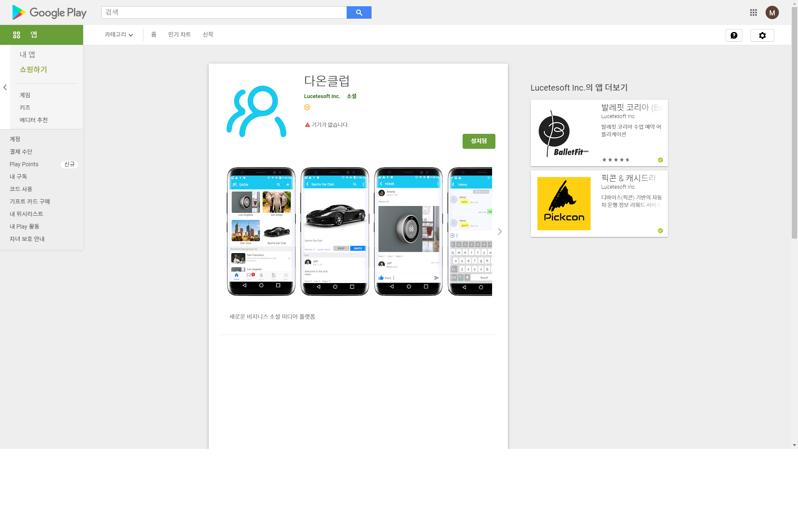
Task: Click the blue search magnifier button
Action: point(359,12)
